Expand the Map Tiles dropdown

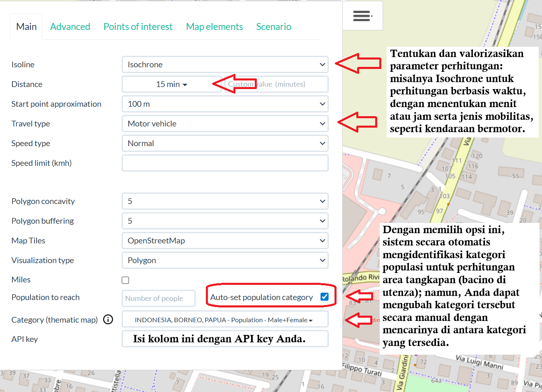(225, 241)
